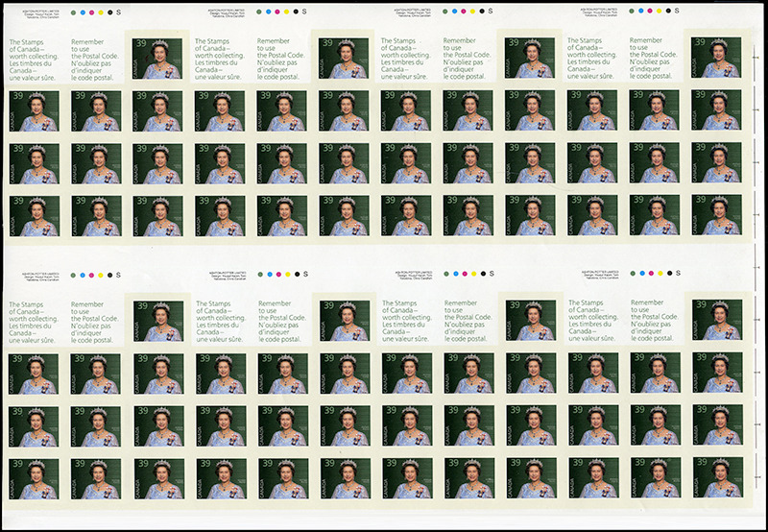Click the "S" mark after the top-left color dots

coord(118,12)
